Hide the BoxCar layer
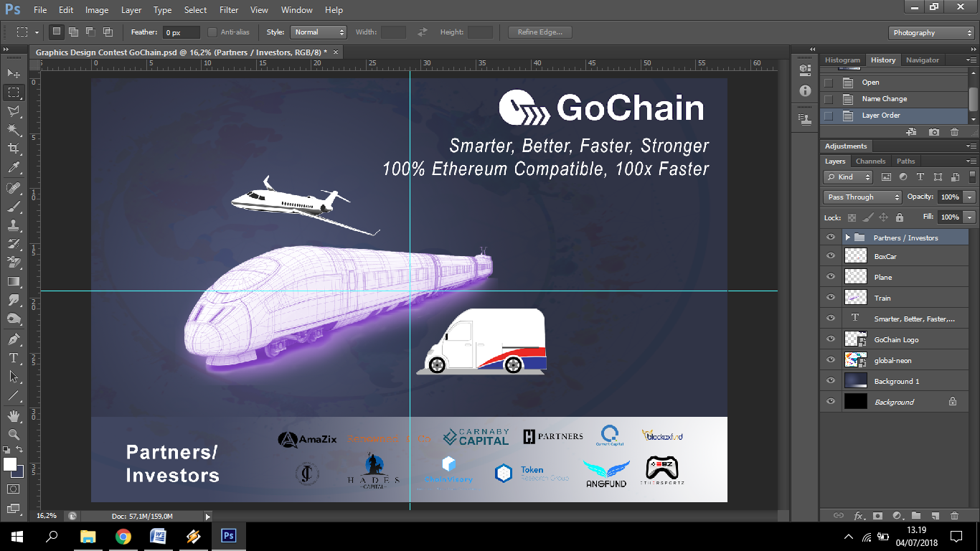 831,256
